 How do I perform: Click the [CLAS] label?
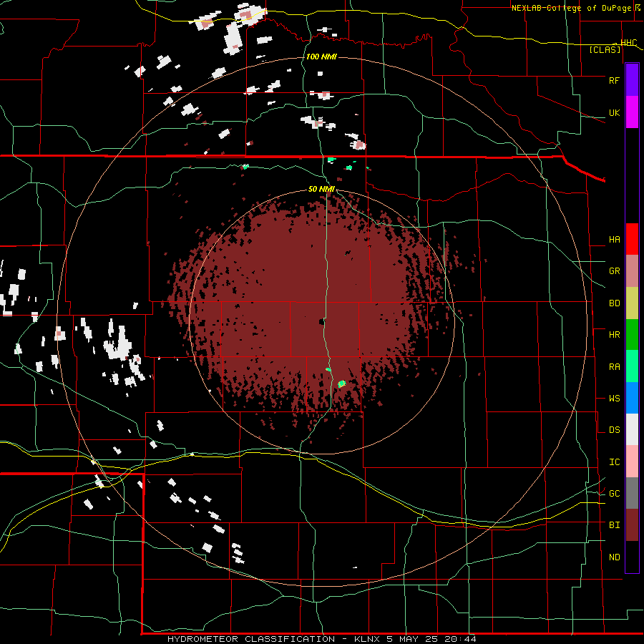click(605, 49)
